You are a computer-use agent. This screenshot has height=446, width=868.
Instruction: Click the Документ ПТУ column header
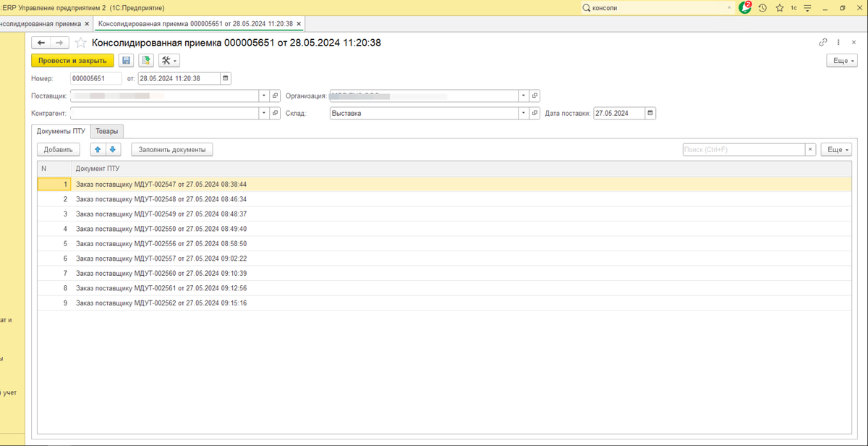click(x=460, y=168)
